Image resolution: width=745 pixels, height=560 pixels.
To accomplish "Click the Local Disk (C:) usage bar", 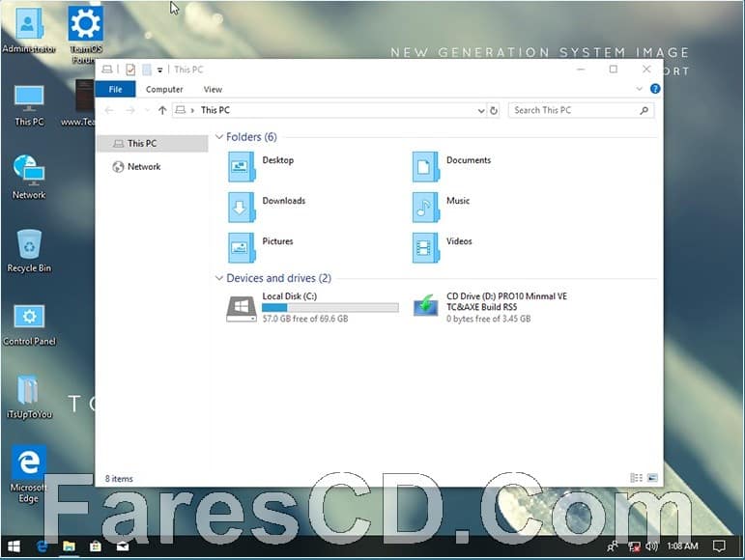I will [330, 308].
